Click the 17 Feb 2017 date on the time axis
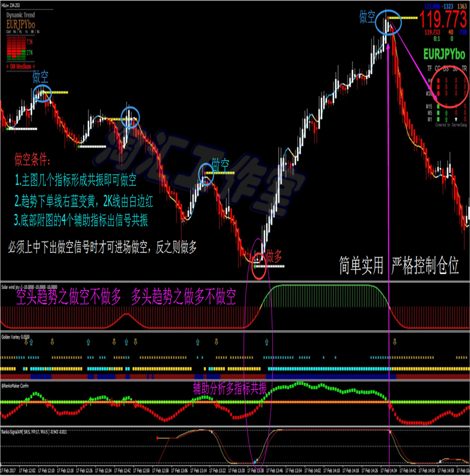This screenshot has width=470, height=476. (8, 470)
